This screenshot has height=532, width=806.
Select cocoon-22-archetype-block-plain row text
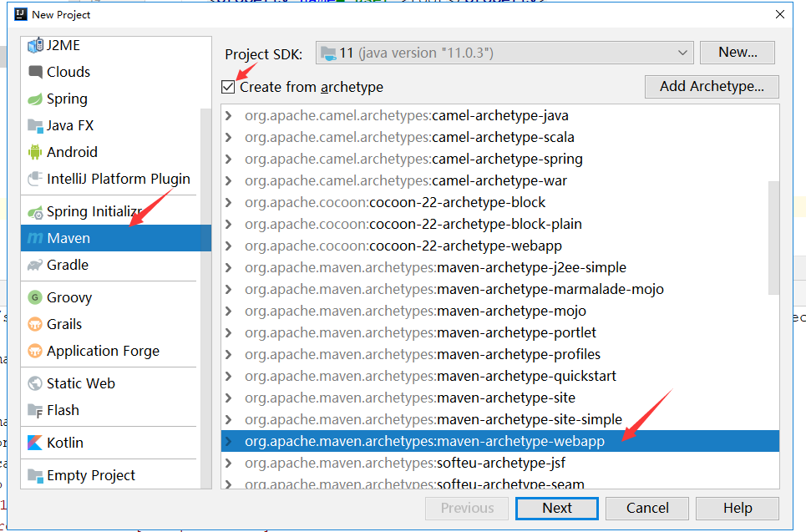(x=413, y=224)
